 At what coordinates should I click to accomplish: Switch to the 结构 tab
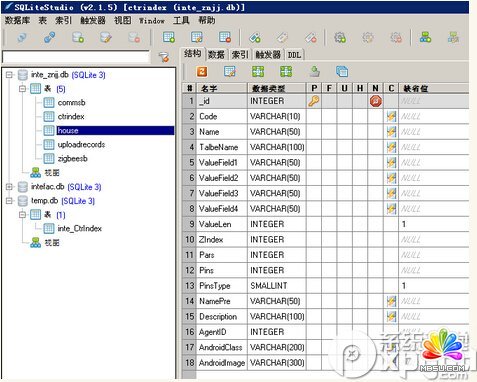tap(192, 53)
